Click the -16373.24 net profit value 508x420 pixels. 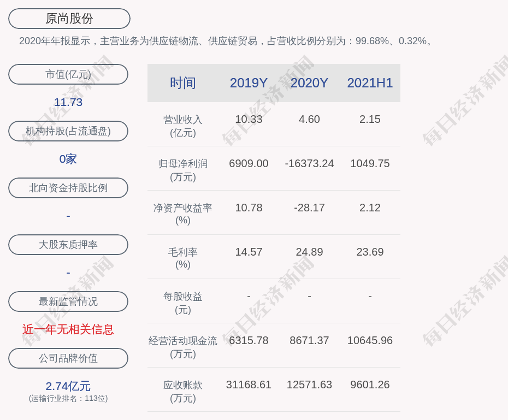tap(309, 163)
